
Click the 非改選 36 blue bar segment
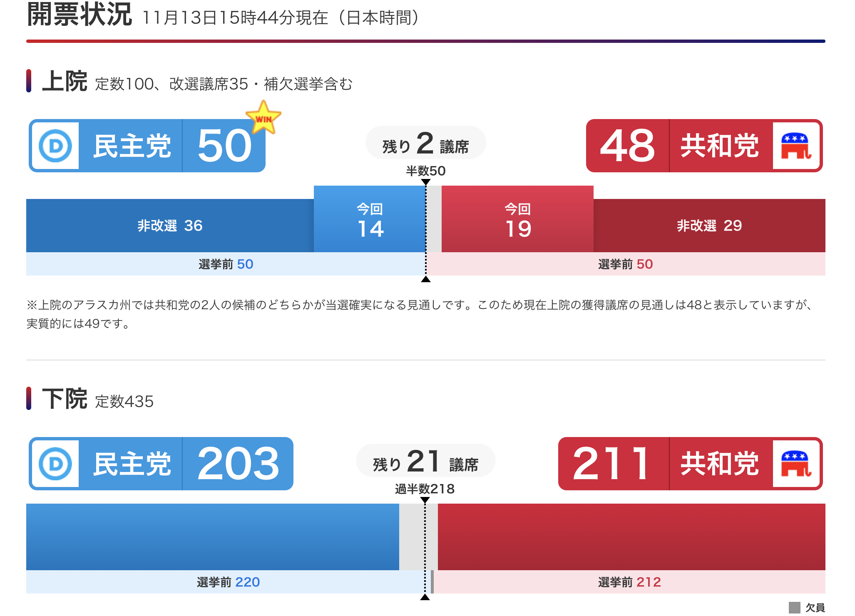tap(170, 226)
